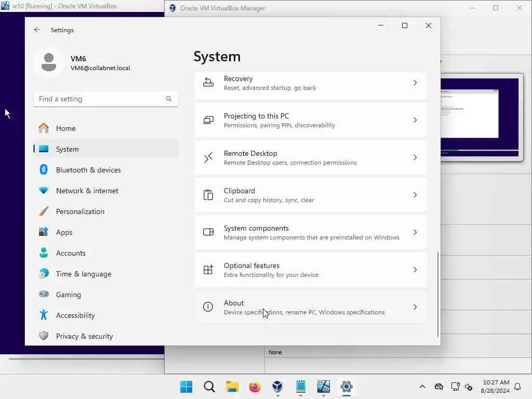Open Remote Desktop via its chevron

coord(415,157)
